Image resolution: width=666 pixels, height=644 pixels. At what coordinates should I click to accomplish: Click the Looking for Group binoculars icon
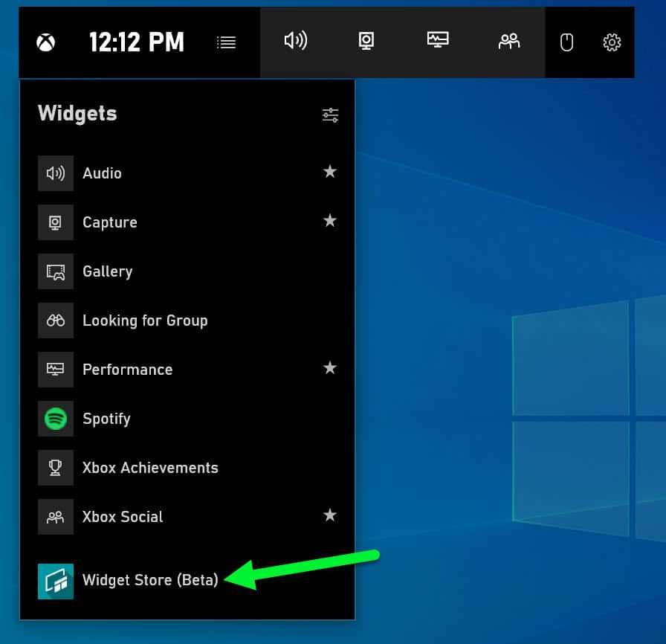click(56, 321)
